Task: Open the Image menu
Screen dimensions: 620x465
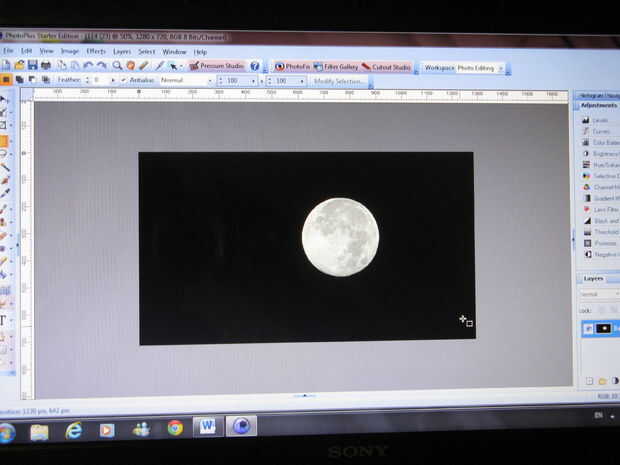Action: pyautogui.click(x=70, y=51)
